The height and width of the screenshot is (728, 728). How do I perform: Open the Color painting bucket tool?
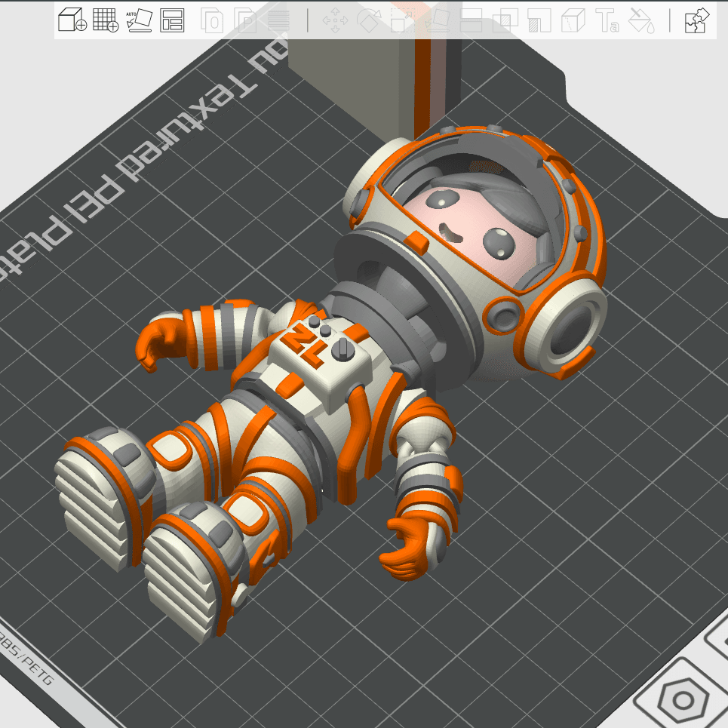(x=642, y=20)
